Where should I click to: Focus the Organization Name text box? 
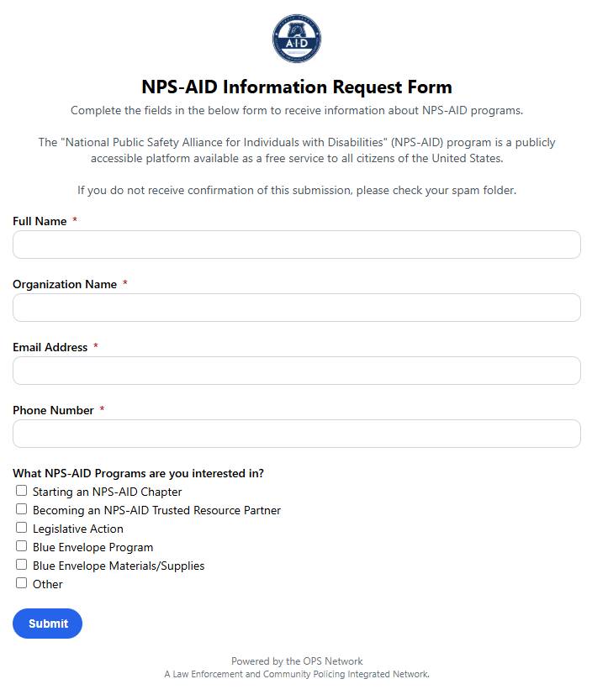296,308
